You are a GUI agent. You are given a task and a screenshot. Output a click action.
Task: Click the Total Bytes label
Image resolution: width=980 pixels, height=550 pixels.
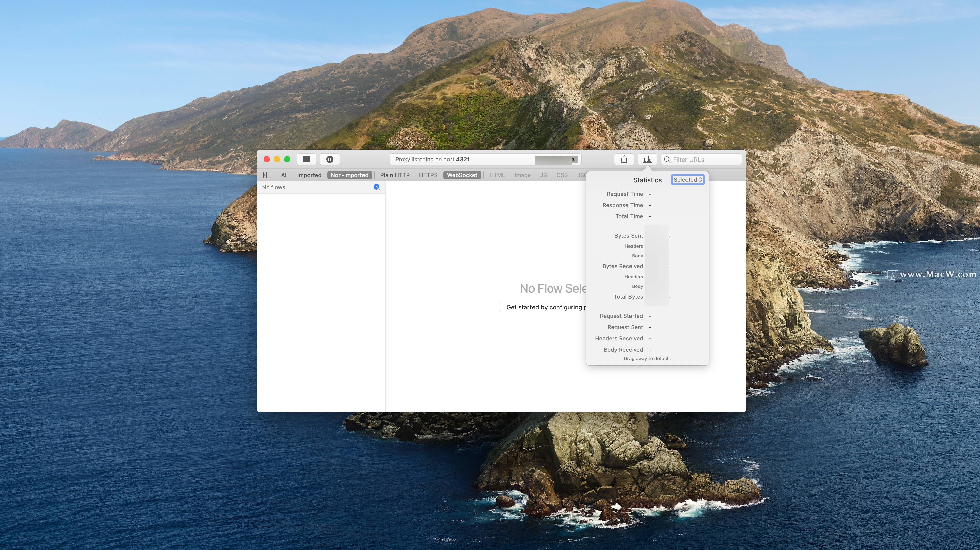pos(628,296)
